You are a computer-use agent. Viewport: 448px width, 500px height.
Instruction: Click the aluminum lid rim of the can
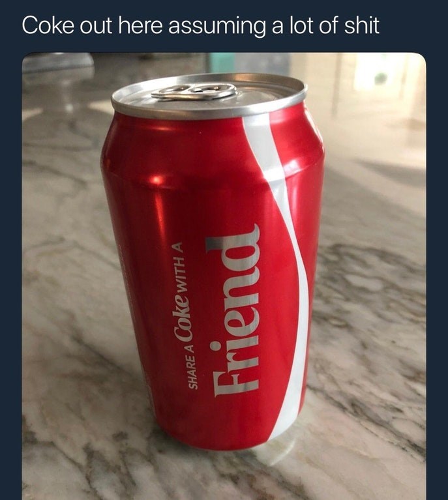coord(209,96)
